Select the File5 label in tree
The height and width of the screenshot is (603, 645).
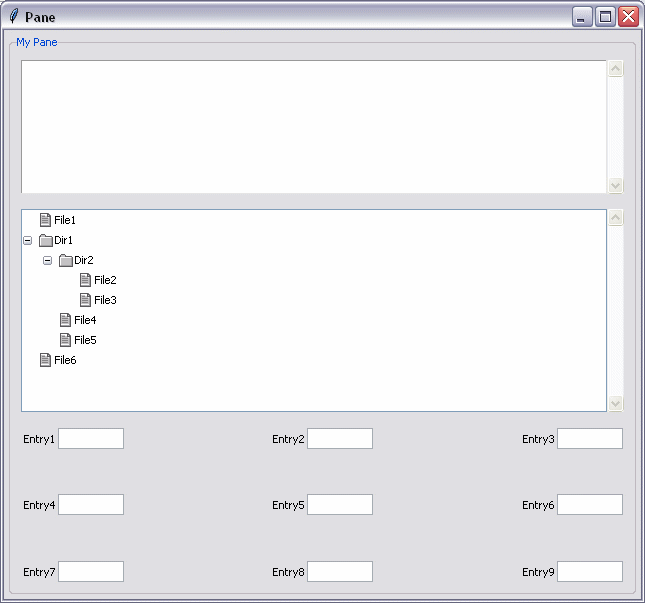coord(85,340)
